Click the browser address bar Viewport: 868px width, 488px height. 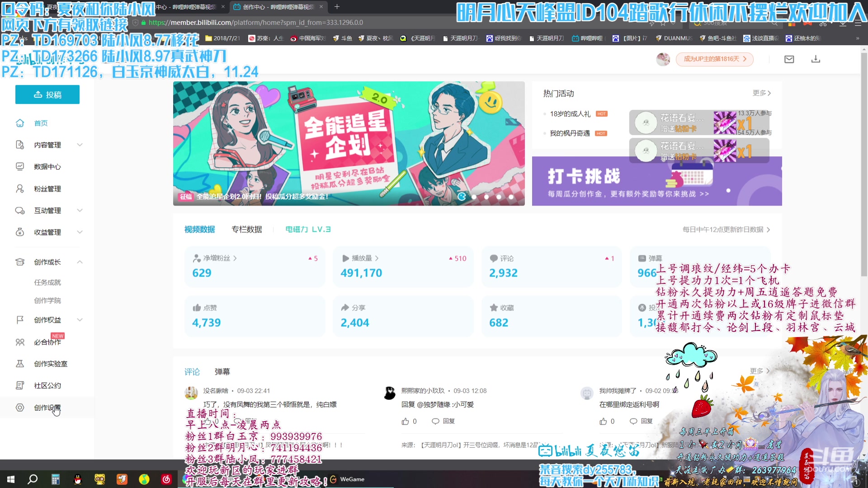click(389, 23)
